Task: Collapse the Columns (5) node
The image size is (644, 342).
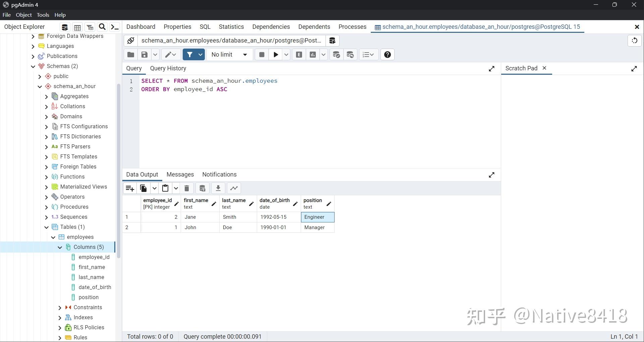Action: click(60, 247)
